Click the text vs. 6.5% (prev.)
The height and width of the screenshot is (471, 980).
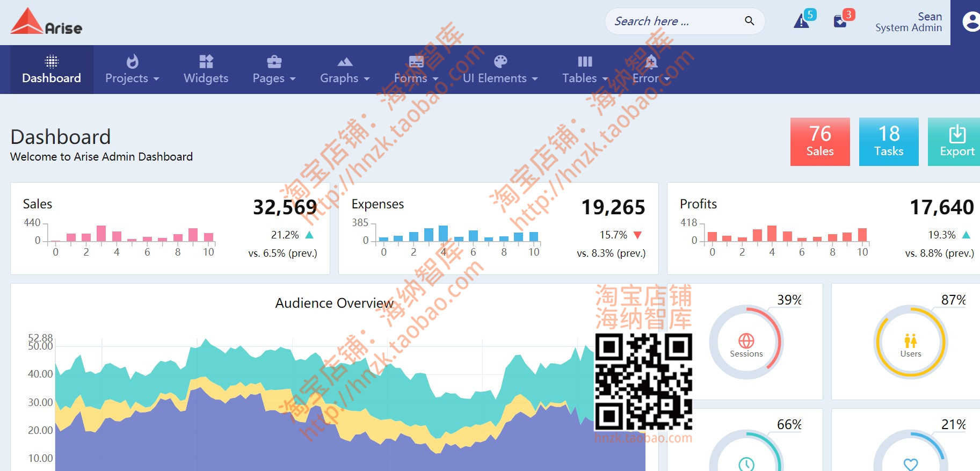coord(282,253)
